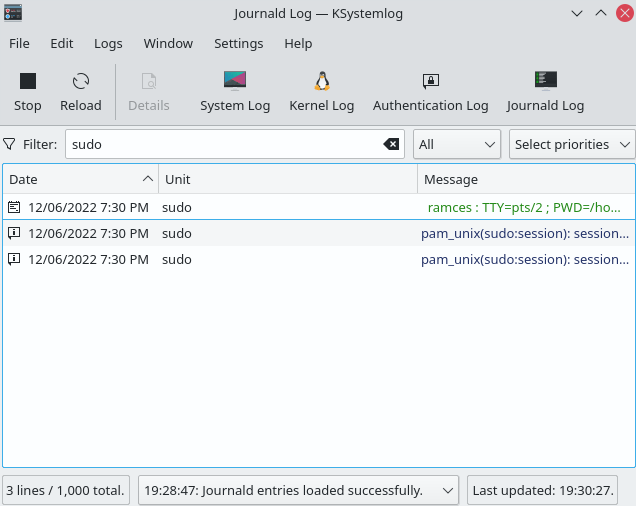
Task: Click the Message column header
Action: pos(526,179)
